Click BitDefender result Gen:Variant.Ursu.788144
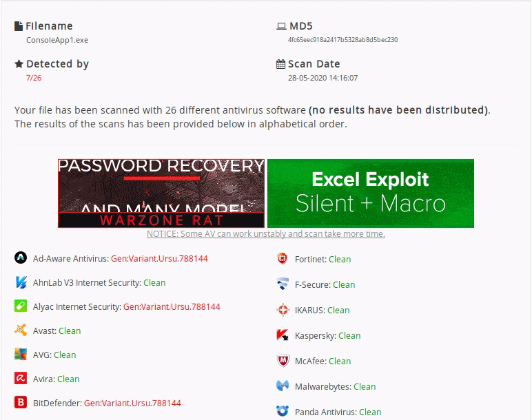The height and width of the screenshot is (420, 532). click(132, 403)
